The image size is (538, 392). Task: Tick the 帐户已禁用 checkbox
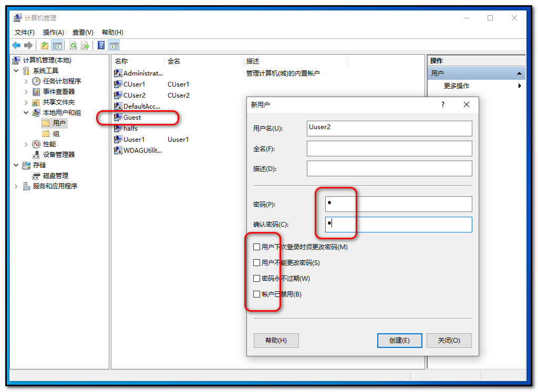tap(257, 294)
